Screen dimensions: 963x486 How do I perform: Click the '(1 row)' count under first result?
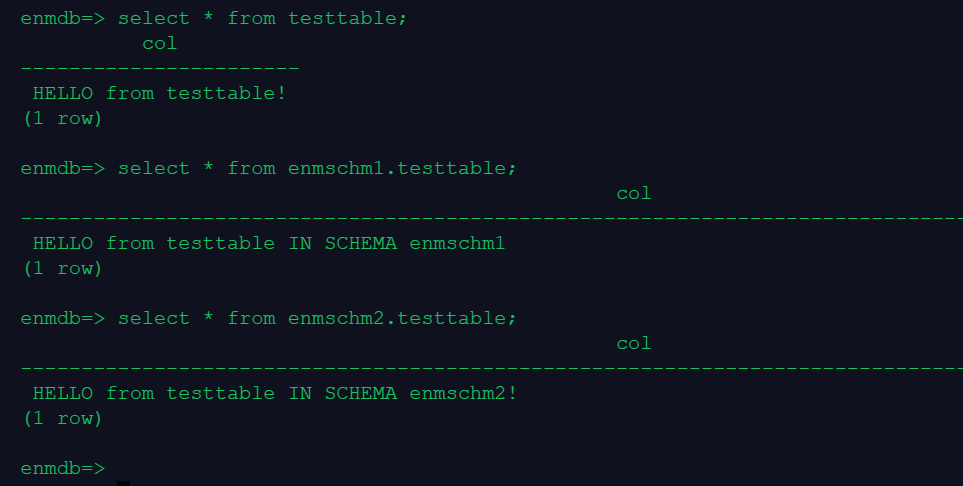point(61,118)
